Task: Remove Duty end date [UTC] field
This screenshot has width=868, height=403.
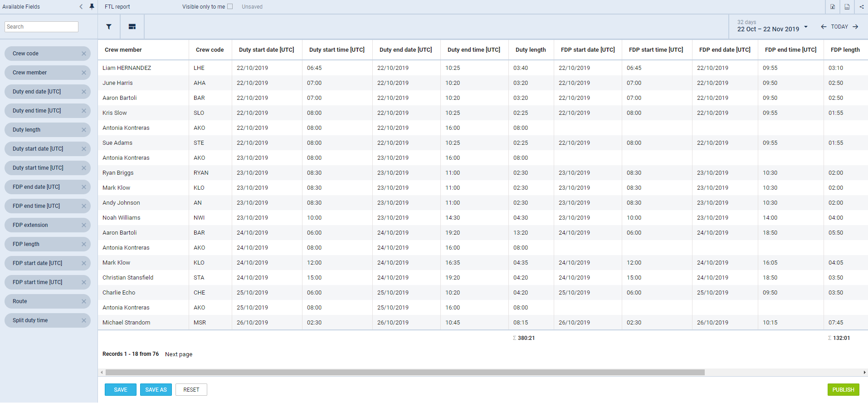Action: (x=83, y=92)
